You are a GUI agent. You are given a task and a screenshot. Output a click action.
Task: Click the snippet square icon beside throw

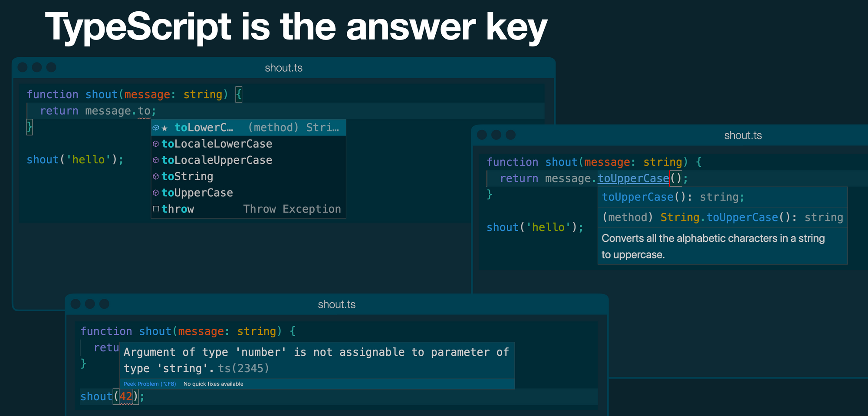pyautogui.click(x=156, y=209)
